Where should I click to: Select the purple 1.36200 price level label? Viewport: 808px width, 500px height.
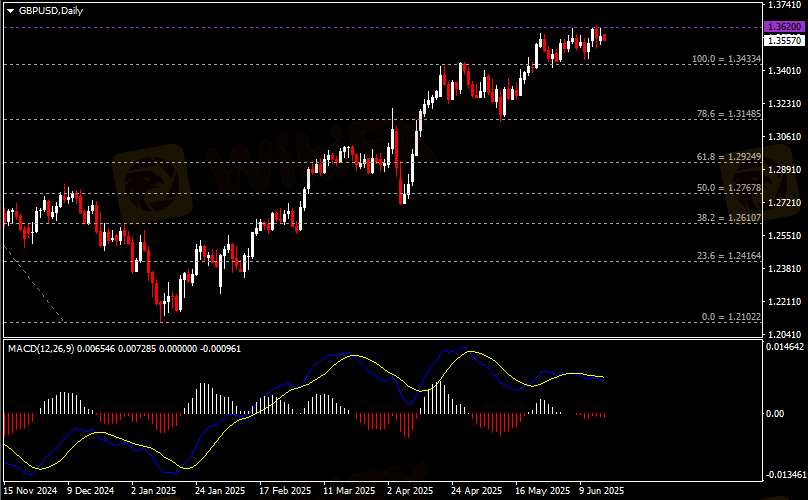click(x=784, y=27)
